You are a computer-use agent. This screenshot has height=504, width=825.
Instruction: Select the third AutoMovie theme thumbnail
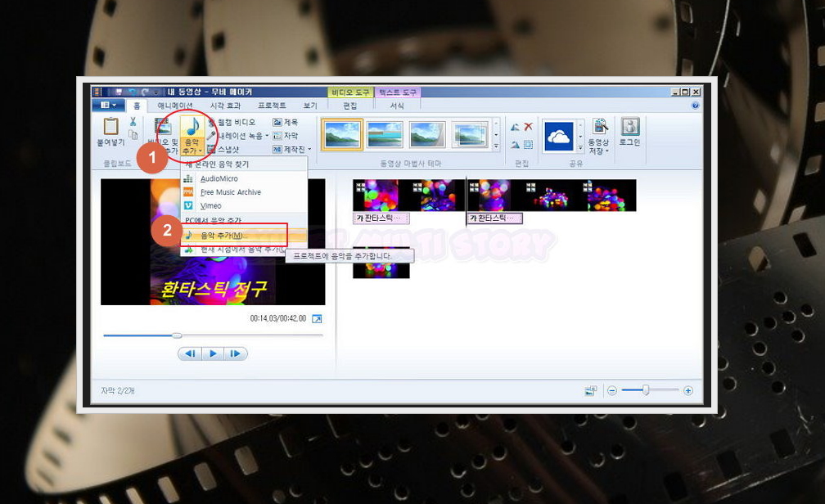427,135
